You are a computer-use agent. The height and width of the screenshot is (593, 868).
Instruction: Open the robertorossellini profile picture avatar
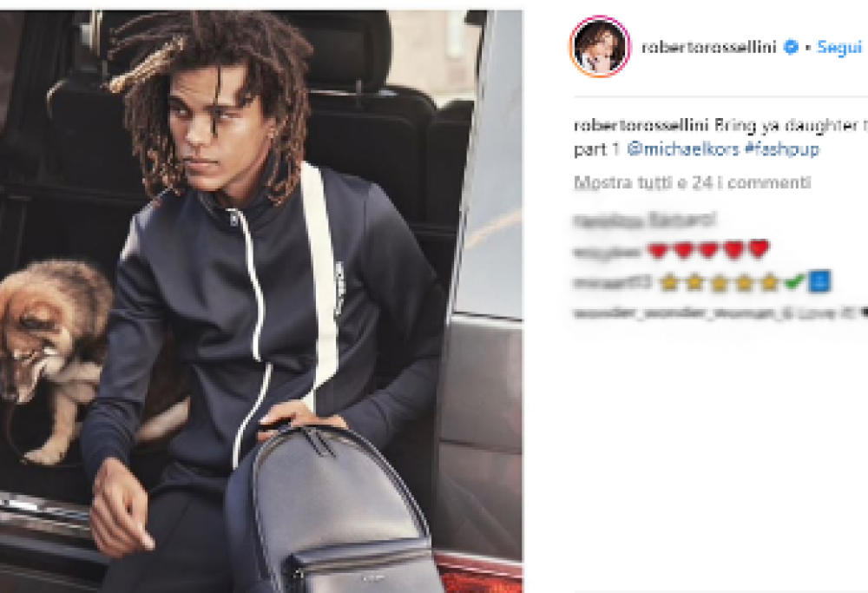tap(600, 47)
